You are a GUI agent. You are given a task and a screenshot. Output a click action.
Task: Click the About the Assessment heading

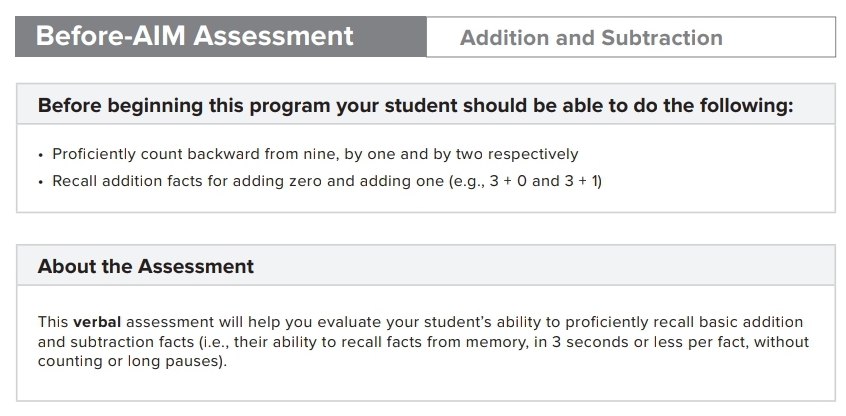click(x=146, y=267)
